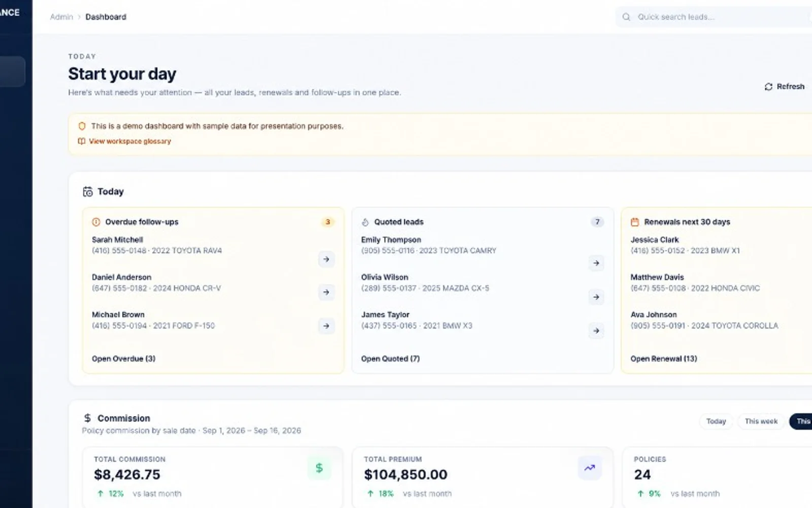The image size is (812, 508).
Task: Open Michael Brown's lead arrow button
Action: (x=326, y=326)
